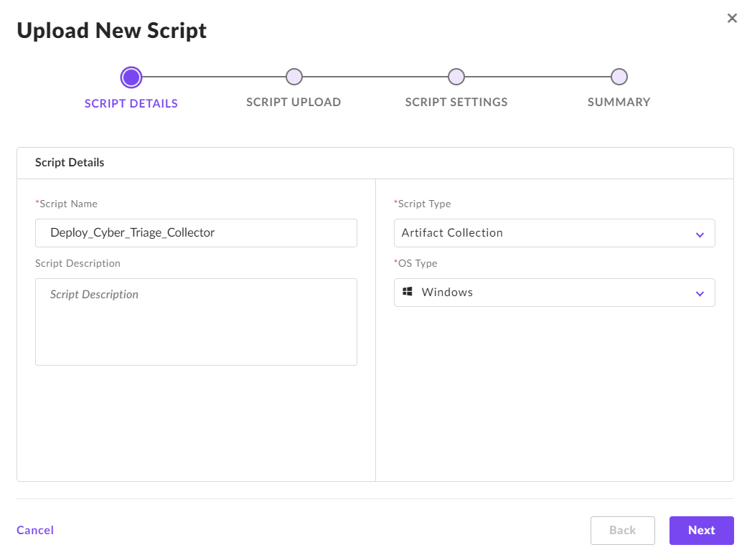
Task: Click the Script Details panel header
Action: coord(70,163)
